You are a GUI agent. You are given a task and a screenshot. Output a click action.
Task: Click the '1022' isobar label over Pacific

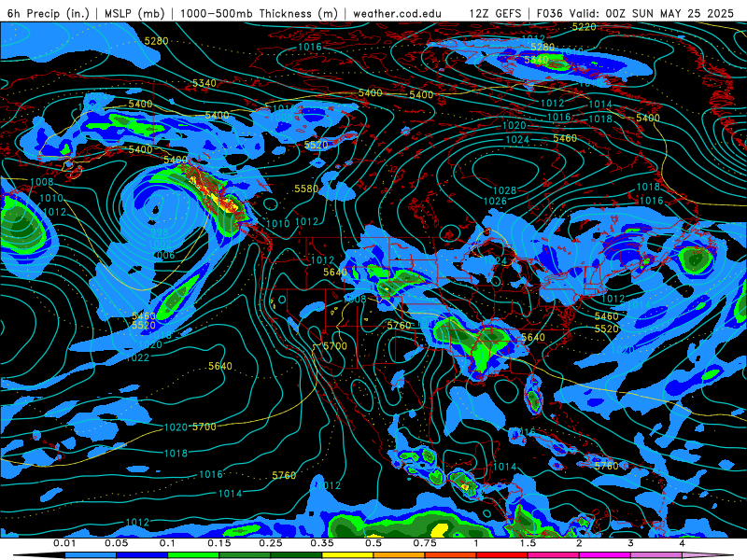coord(137,357)
